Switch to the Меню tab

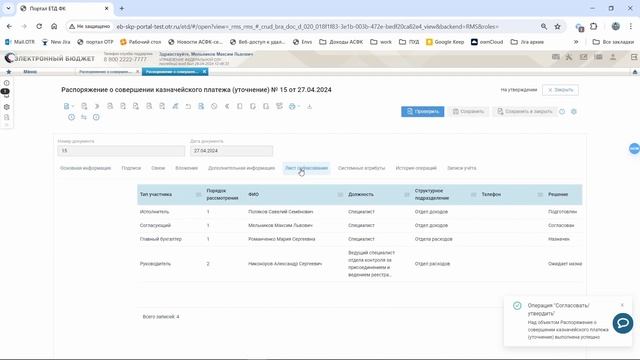click(30, 72)
